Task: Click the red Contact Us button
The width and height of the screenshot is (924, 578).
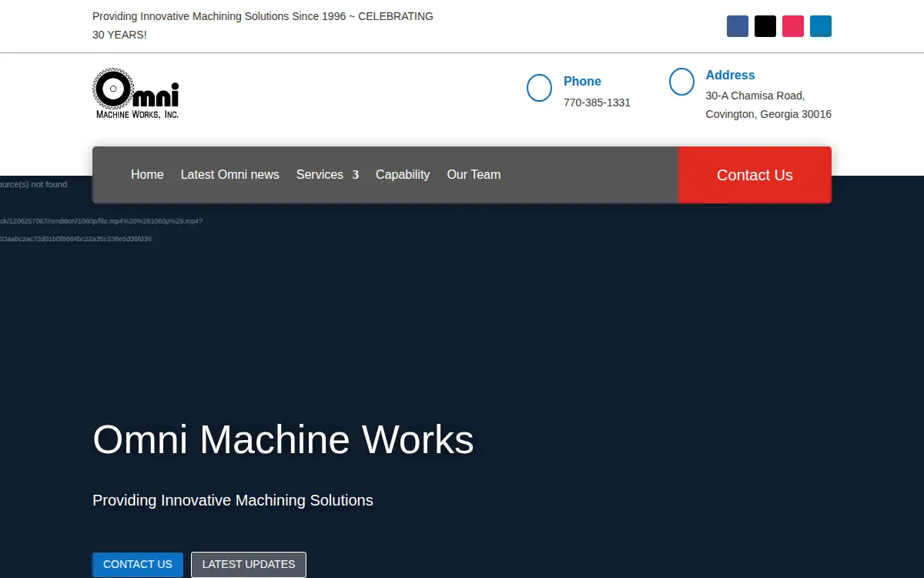Action: (x=755, y=175)
